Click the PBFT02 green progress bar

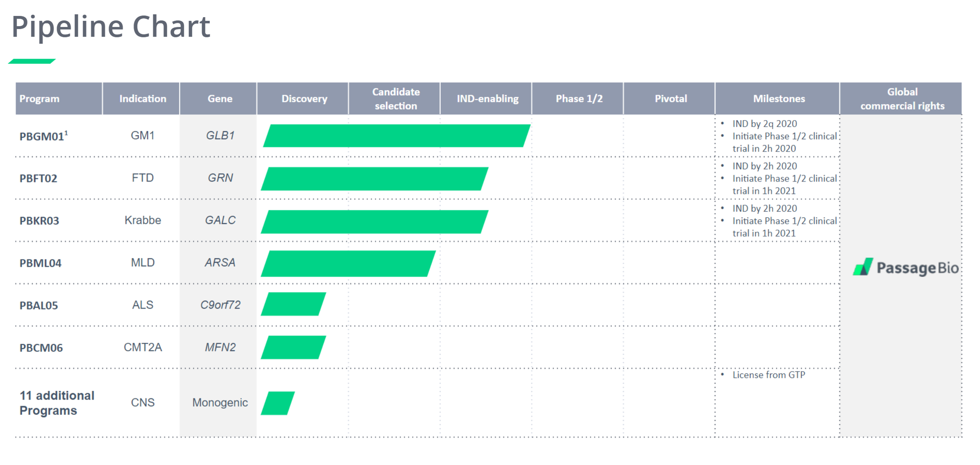[x=374, y=179]
